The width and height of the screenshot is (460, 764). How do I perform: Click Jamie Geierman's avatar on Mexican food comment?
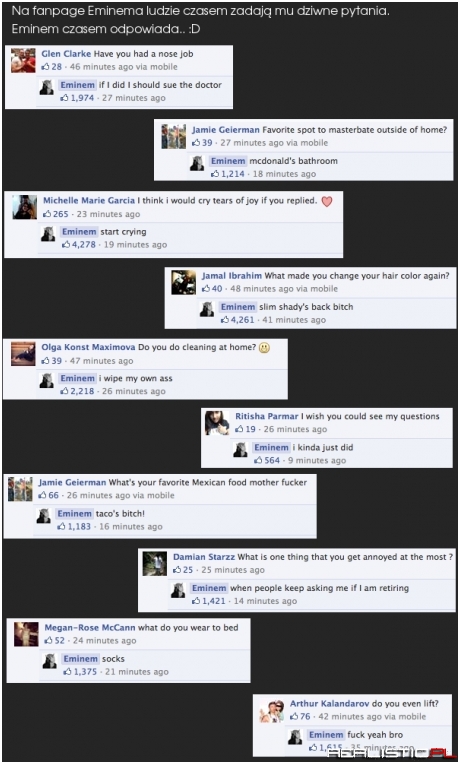pyautogui.click(x=20, y=489)
